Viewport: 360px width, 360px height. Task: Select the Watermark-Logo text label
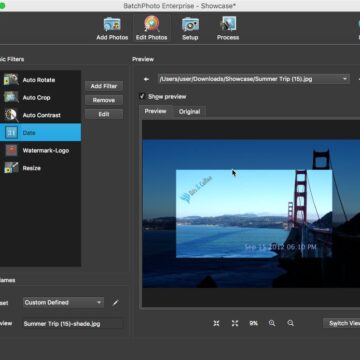[x=46, y=151]
